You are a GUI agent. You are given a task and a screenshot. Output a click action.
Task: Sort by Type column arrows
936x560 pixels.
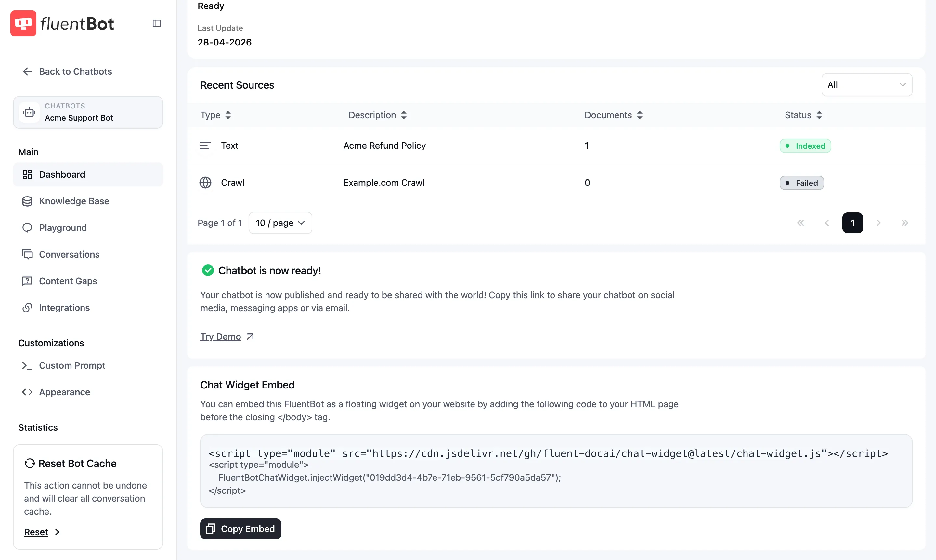coord(228,115)
